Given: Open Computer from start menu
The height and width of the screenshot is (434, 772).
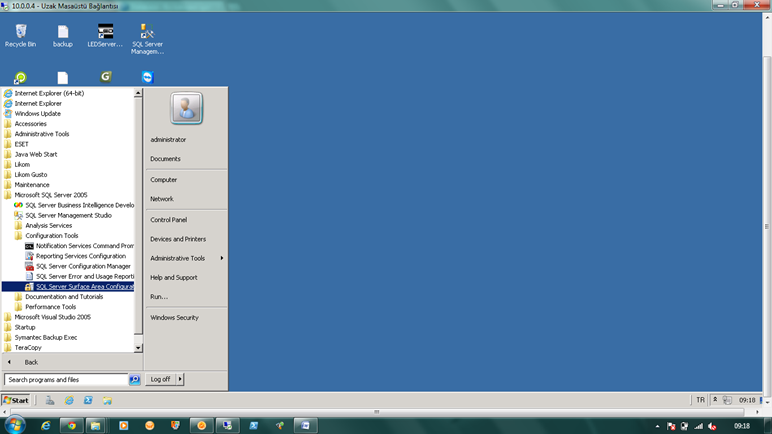Looking at the screenshot, I should click(x=163, y=180).
